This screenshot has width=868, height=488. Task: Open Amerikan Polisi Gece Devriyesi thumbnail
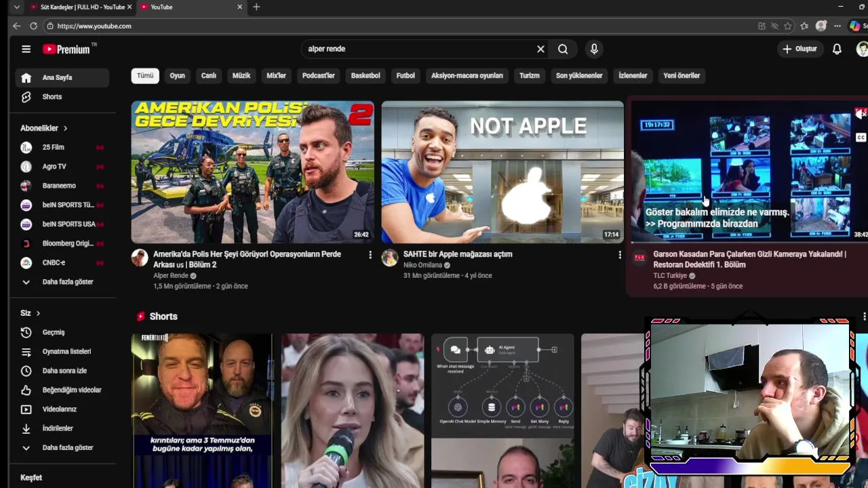252,172
